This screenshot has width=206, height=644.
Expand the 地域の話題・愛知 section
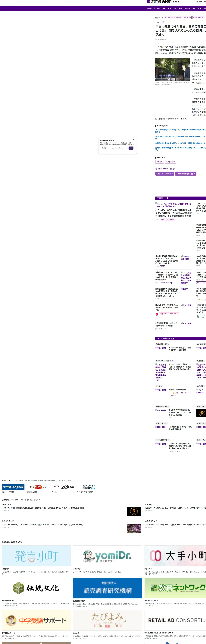coord(163,344)
